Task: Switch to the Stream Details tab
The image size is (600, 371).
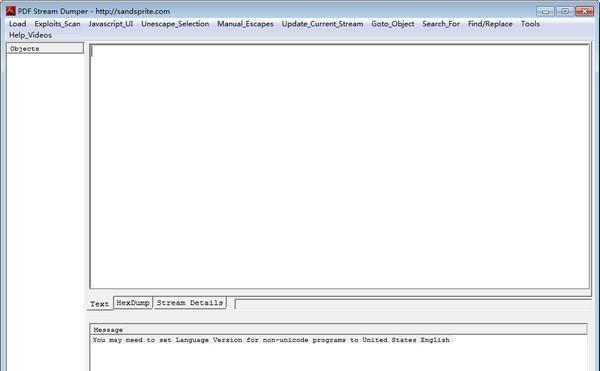Action: (190, 303)
